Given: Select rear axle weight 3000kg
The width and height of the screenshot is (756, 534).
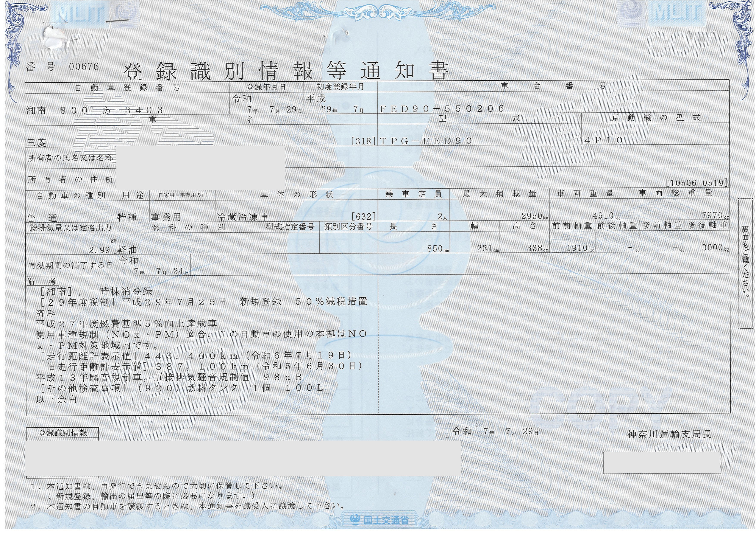Looking at the screenshot, I should (x=715, y=247).
